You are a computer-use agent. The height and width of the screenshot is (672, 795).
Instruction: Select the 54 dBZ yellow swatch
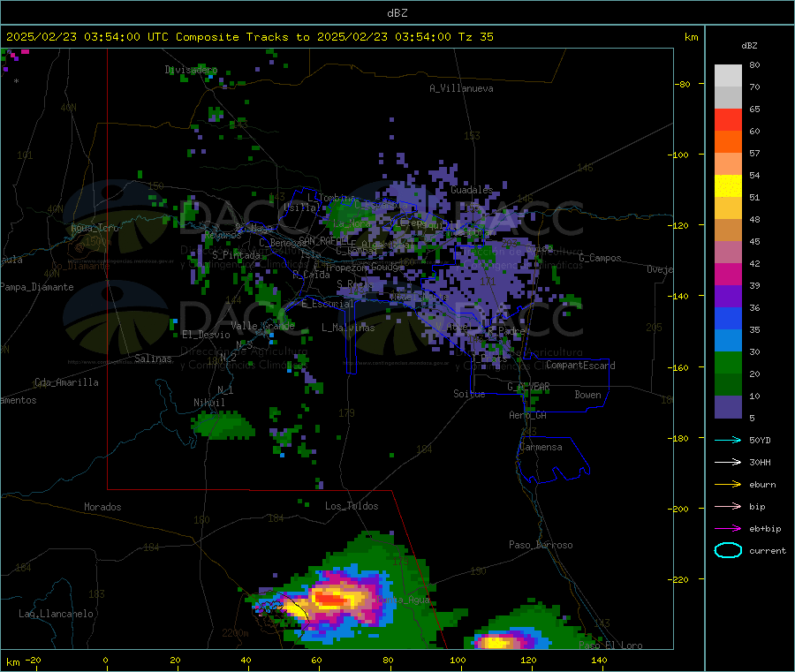[728, 186]
